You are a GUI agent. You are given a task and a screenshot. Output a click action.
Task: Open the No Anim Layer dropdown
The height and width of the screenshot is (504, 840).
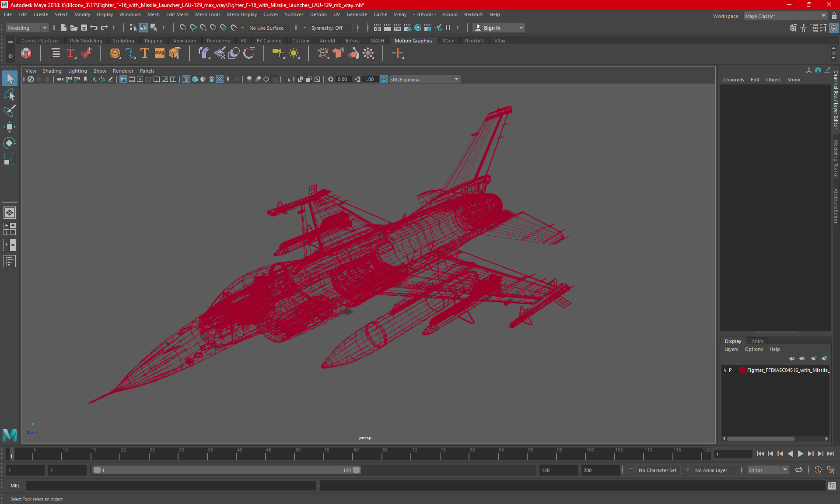click(714, 470)
